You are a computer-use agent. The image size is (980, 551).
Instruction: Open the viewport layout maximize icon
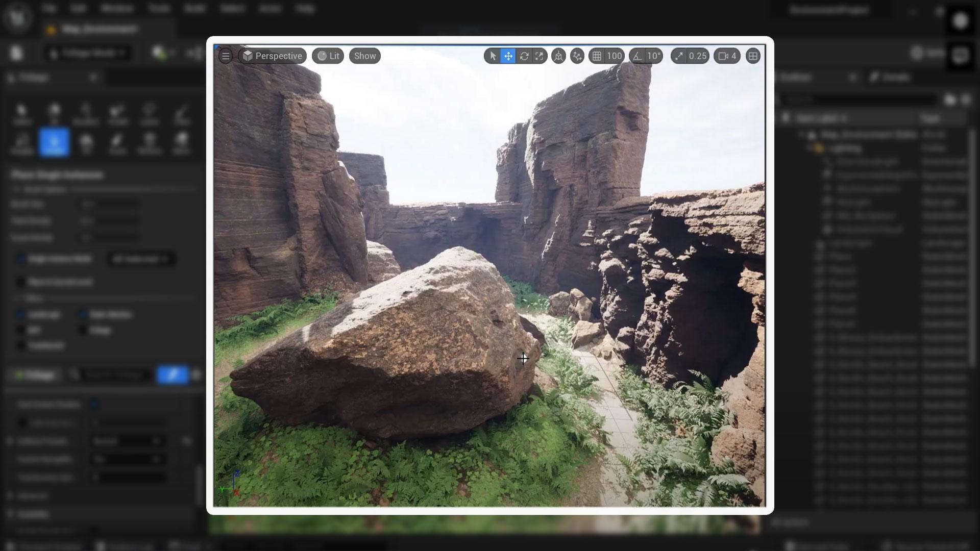753,56
